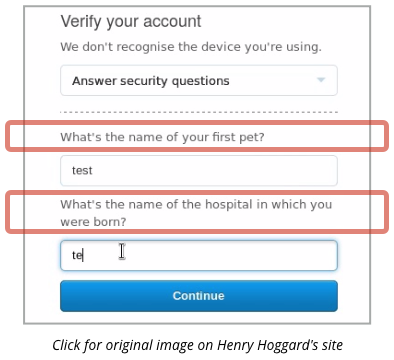Focus the first pet answer field
This screenshot has width=394, height=360.
[x=199, y=170]
